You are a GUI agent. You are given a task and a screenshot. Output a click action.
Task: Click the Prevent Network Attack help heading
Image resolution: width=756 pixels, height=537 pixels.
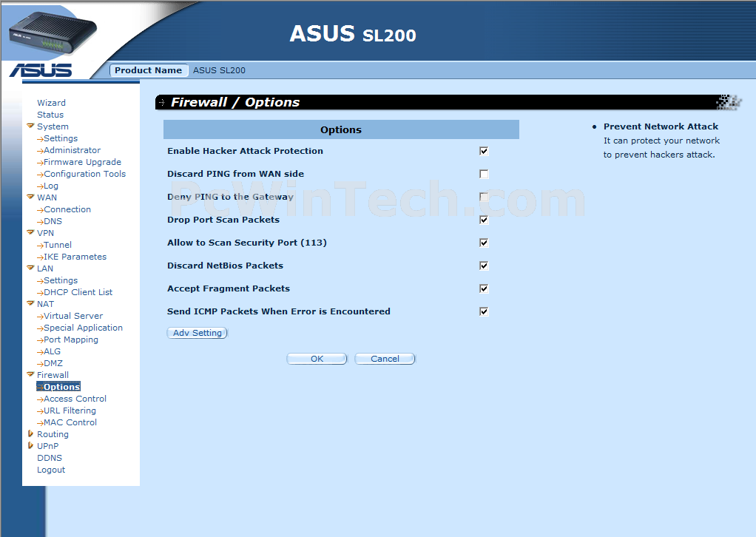tap(661, 126)
